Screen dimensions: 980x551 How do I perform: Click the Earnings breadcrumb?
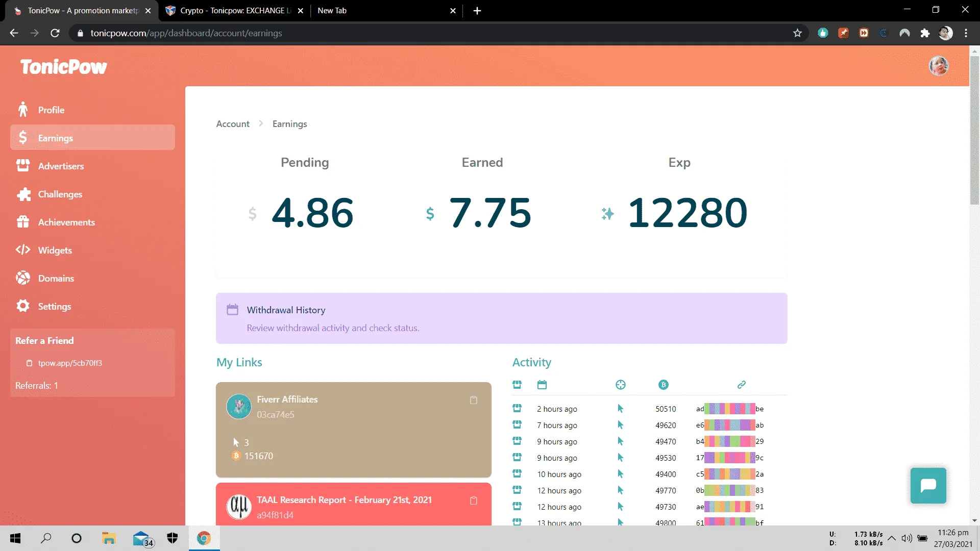(290, 124)
